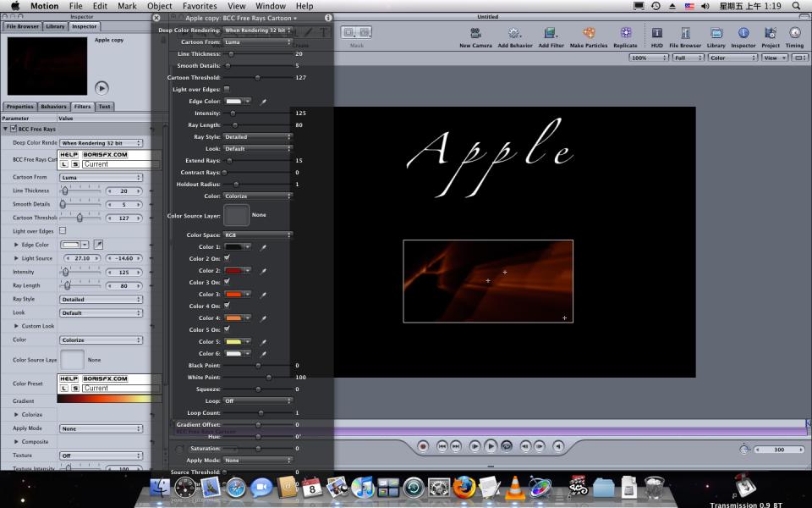The image size is (812, 508).
Task: Toggle the HUD toolbar icon
Action: [656, 34]
